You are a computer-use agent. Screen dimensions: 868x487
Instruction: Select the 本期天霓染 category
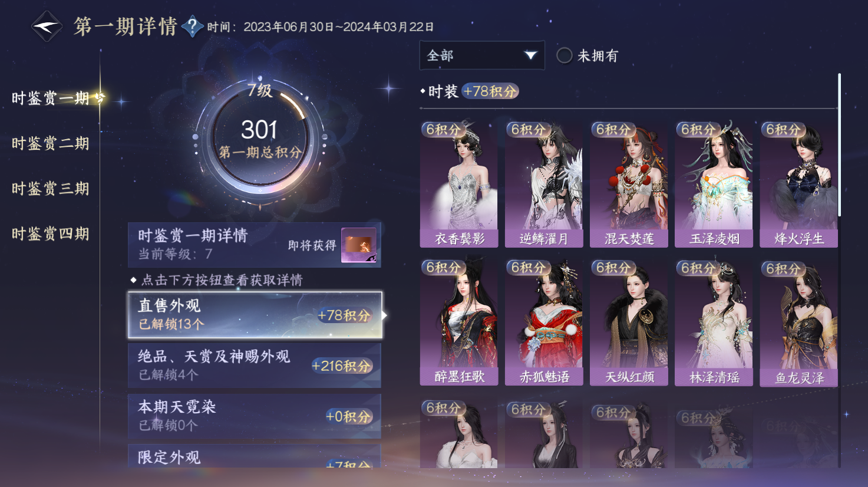point(255,416)
